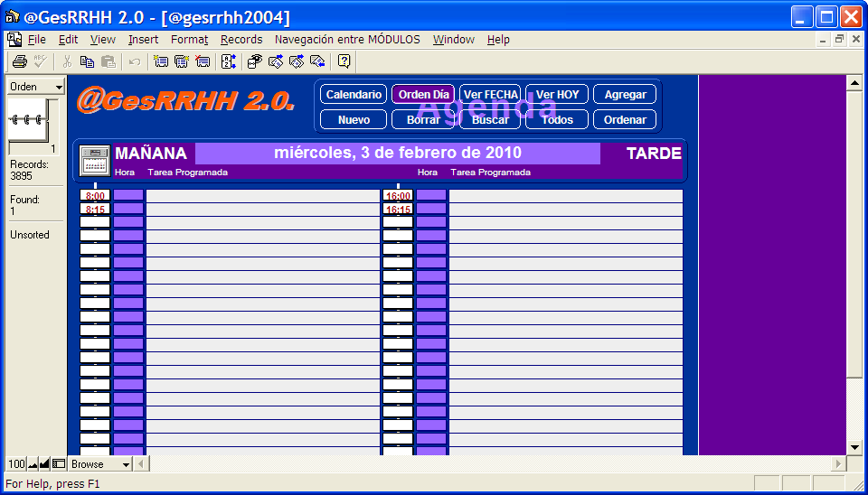Click the purple field next to 16:00

pyautogui.click(x=431, y=196)
